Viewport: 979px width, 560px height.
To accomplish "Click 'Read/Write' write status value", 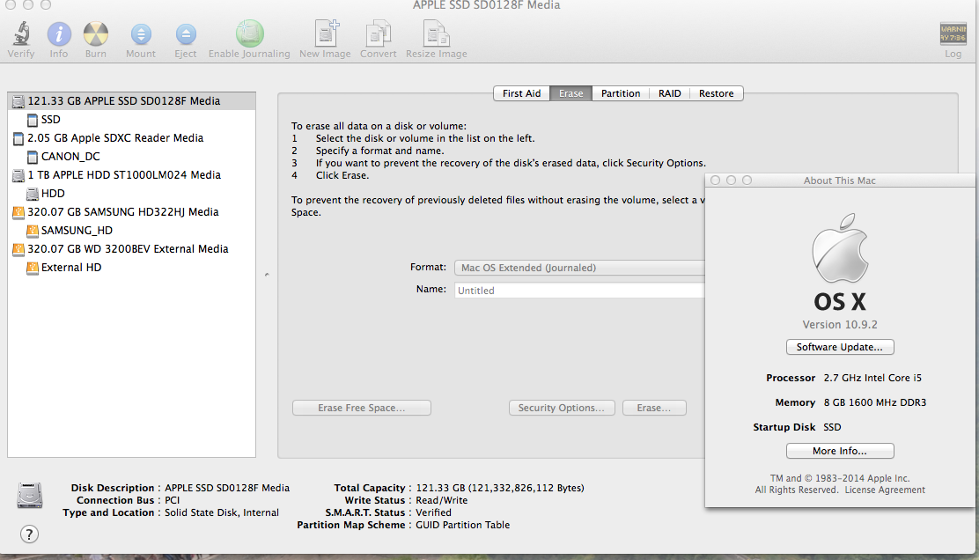I will [441, 501].
